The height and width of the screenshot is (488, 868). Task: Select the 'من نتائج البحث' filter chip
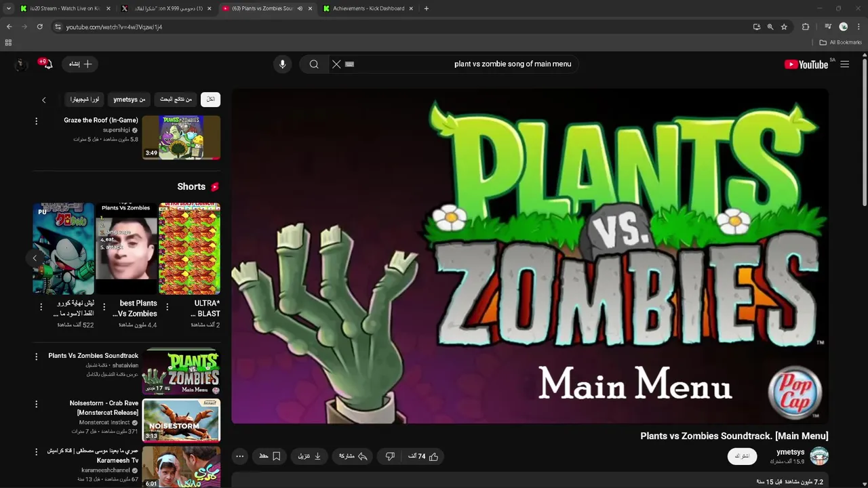[x=176, y=99]
